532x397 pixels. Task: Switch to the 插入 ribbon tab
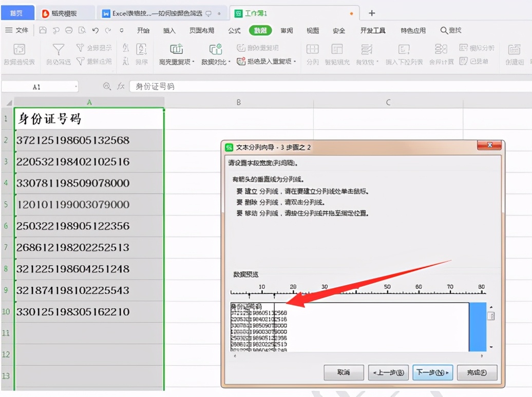point(169,30)
